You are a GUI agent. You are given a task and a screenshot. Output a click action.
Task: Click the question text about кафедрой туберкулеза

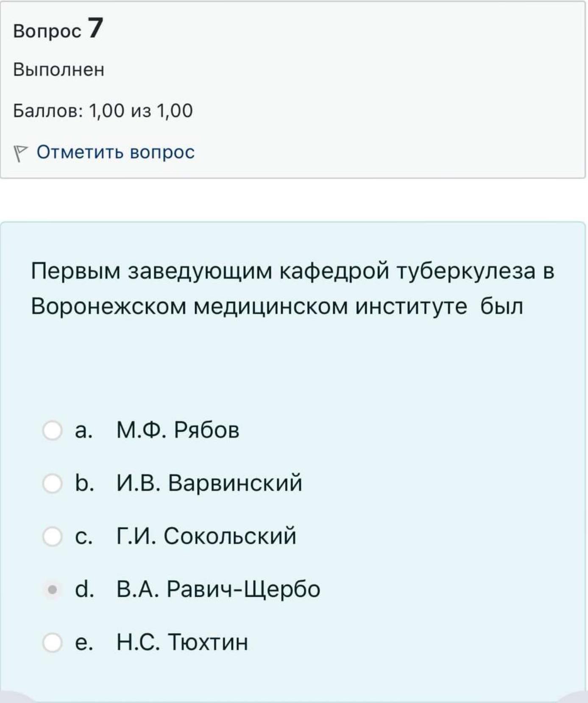[x=293, y=289]
